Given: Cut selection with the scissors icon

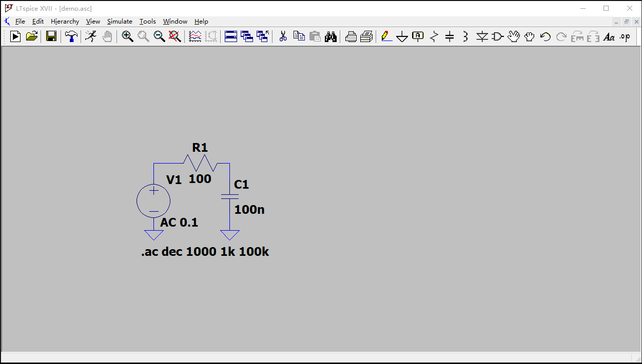Looking at the screenshot, I should tap(283, 36).
